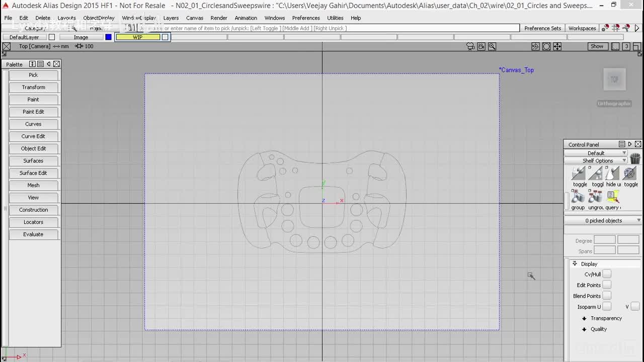Open the '0 picked objects' dropdown
This screenshot has width=644, height=362.
pyautogui.click(x=603, y=221)
